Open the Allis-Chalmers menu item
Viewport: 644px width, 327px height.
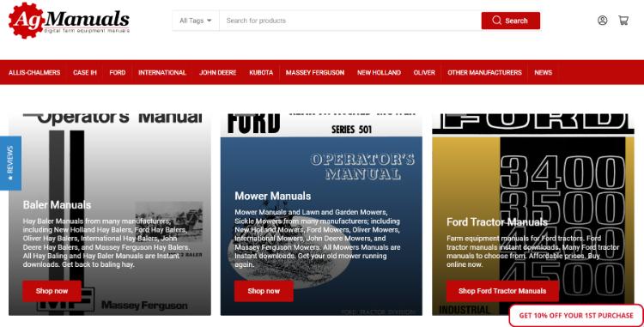pyautogui.click(x=34, y=73)
